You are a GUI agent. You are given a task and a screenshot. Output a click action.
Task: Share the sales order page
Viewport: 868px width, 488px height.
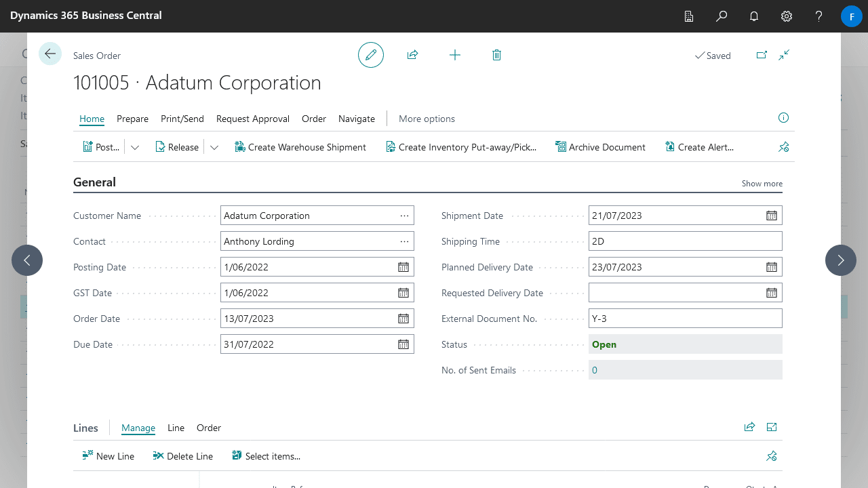tap(412, 55)
